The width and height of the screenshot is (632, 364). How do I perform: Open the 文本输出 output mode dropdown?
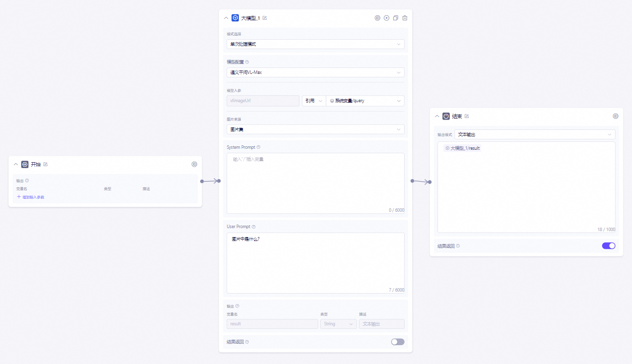535,134
